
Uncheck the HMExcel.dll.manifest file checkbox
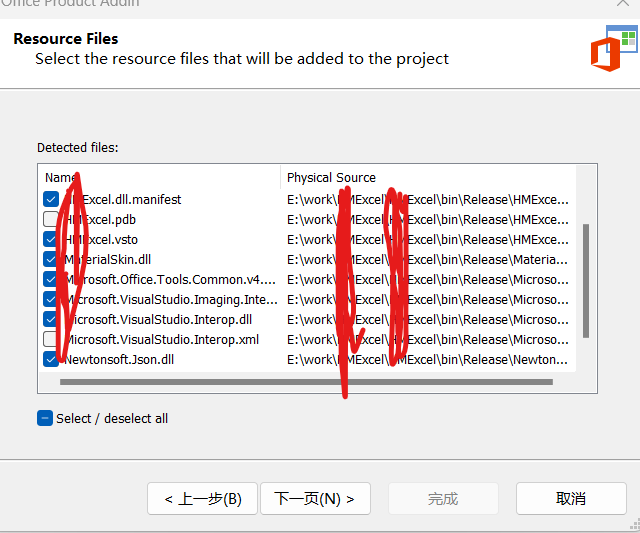pyautogui.click(x=51, y=200)
